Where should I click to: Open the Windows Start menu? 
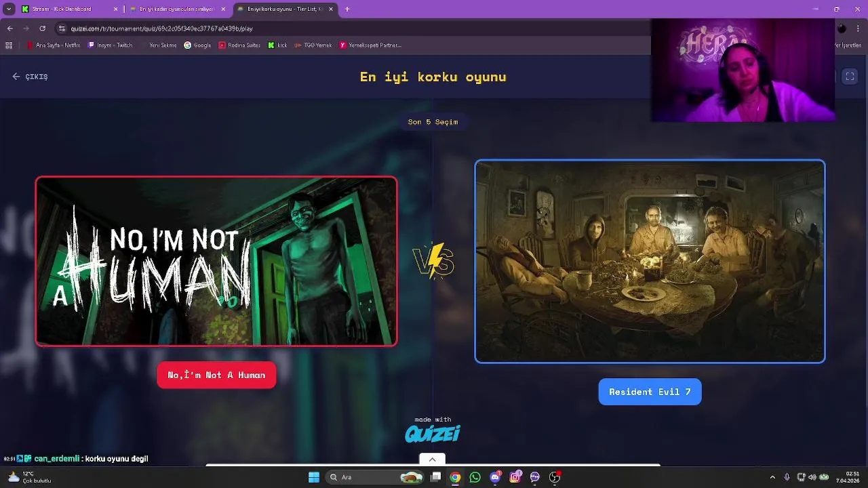point(314,477)
